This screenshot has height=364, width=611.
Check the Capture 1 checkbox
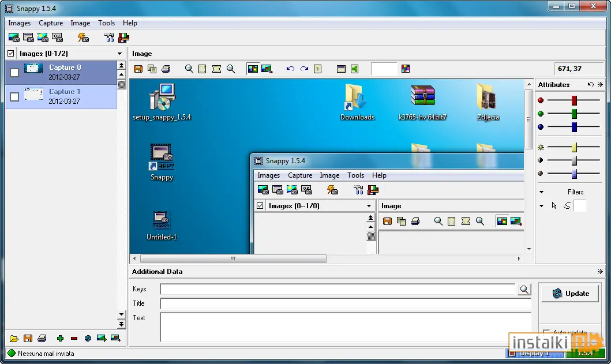pos(14,97)
